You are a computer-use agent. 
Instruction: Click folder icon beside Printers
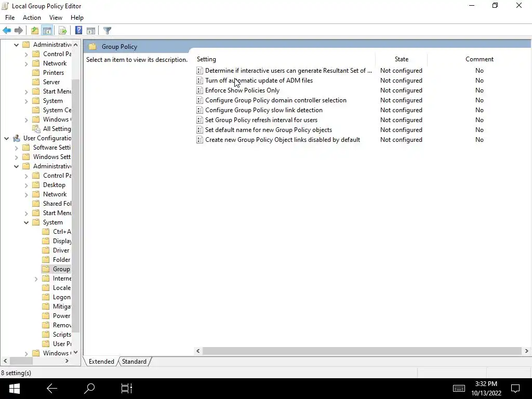coord(36,73)
